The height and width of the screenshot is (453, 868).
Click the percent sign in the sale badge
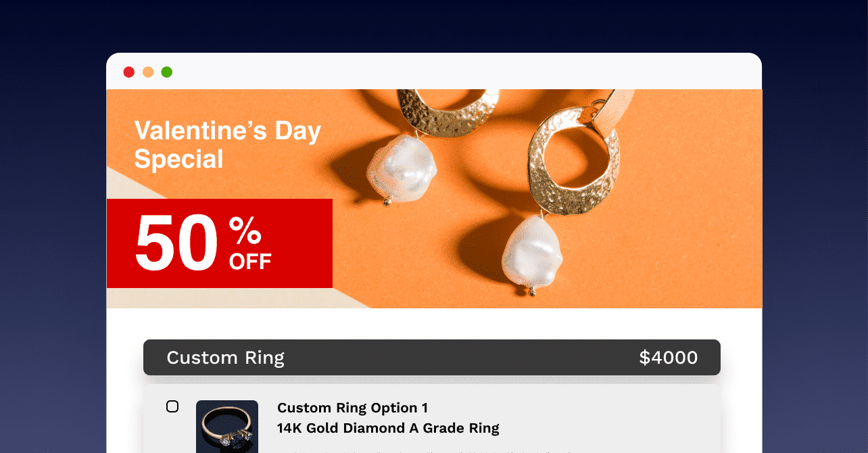(245, 231)
